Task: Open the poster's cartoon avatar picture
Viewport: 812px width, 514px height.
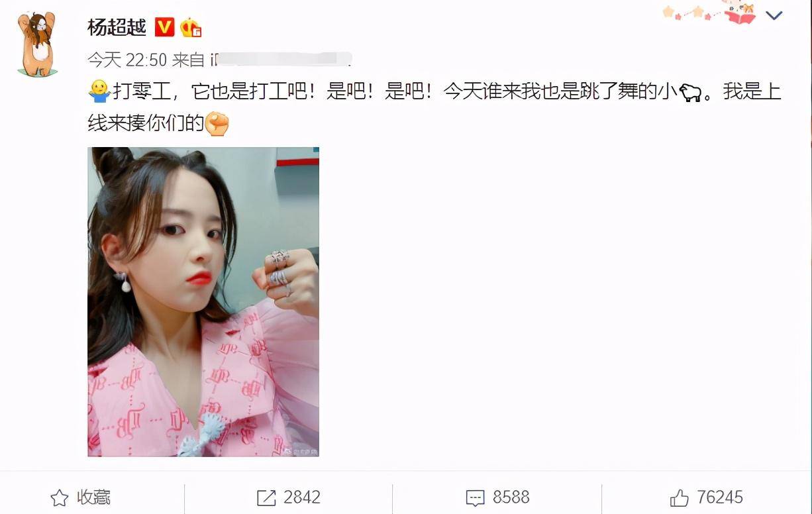Action: [x=37, y=44]
